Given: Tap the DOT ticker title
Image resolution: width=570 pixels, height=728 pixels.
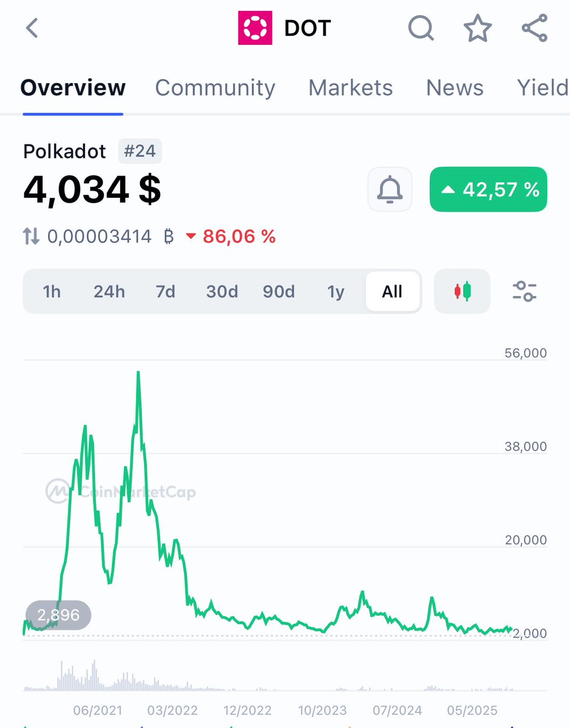Looking at the screenshot, I should [x=308, y=28].
